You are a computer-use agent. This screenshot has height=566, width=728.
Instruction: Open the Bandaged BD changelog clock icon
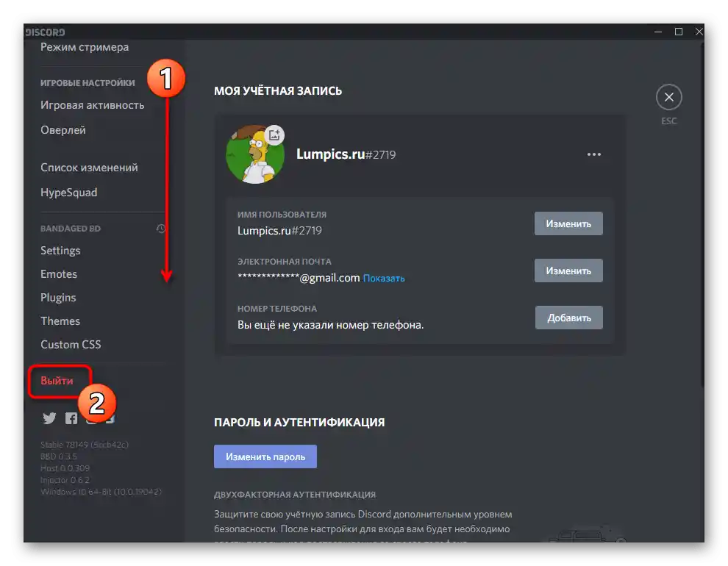tap(160, 229)
